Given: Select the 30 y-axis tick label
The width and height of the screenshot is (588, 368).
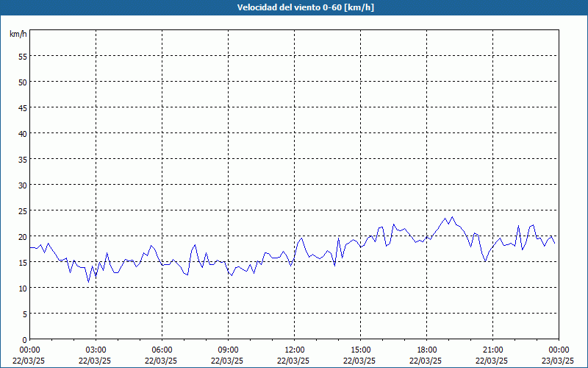Looking at the screenshot, I should click(23, 185).
